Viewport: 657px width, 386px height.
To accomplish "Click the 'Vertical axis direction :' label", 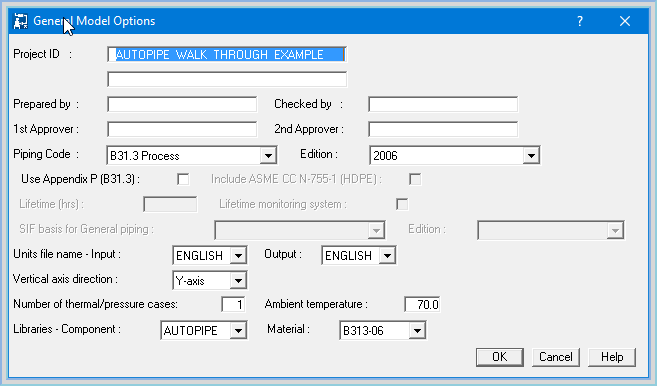I will click(65, 279).
